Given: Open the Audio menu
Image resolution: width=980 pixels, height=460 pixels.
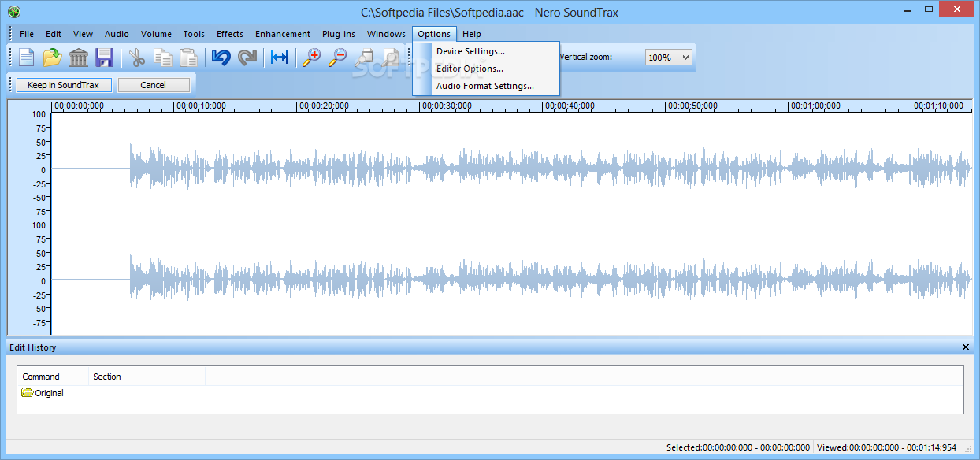Looking at the screenshot, I should click(117, 34).
